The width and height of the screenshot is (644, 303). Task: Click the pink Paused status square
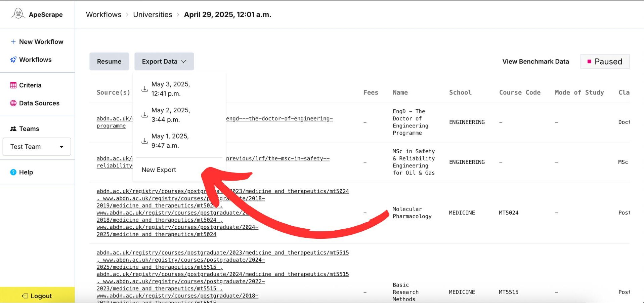coord(589,62)
